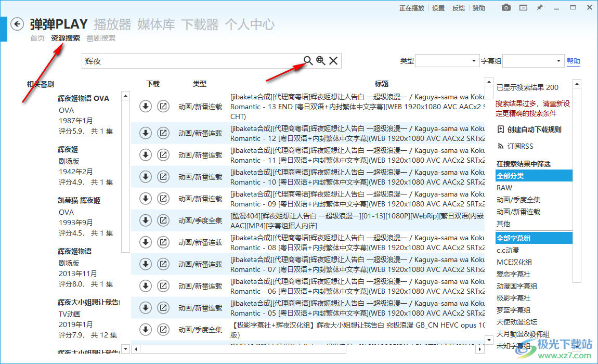Open 赞助 in the title bar

coord(478,8)
